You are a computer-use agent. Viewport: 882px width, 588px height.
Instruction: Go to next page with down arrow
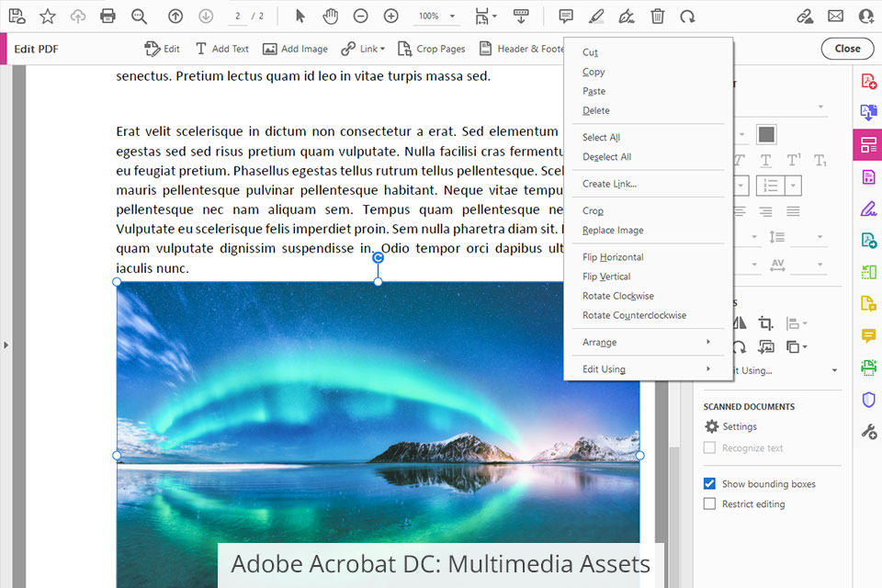point(206,17)
